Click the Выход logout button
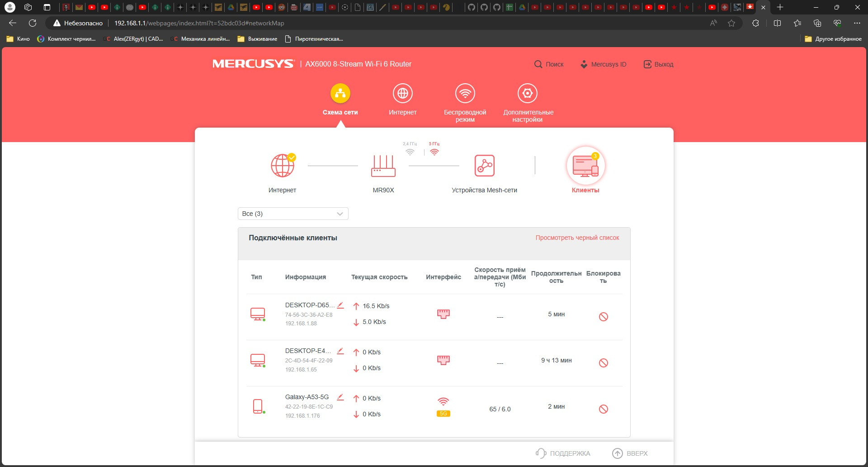This screenshot has height=467, width=868. tap(658, 64)
